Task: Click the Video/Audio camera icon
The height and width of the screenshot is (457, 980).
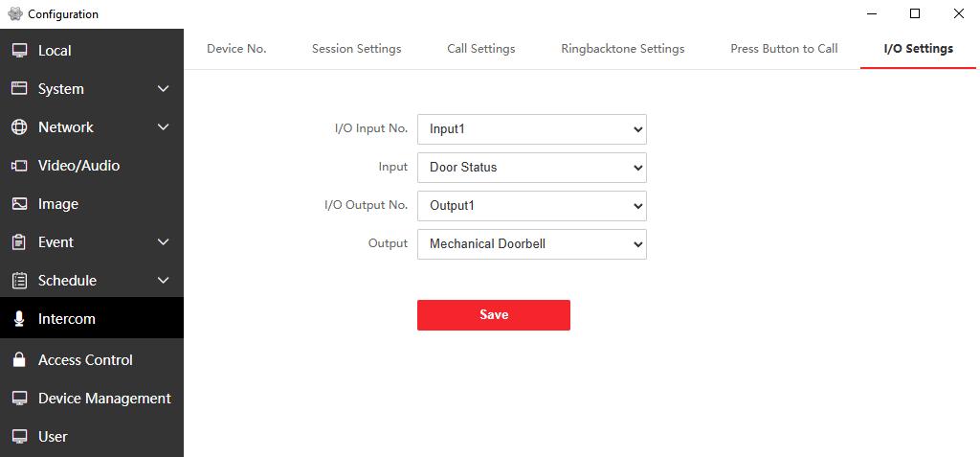Action: [x=19, y=166]
